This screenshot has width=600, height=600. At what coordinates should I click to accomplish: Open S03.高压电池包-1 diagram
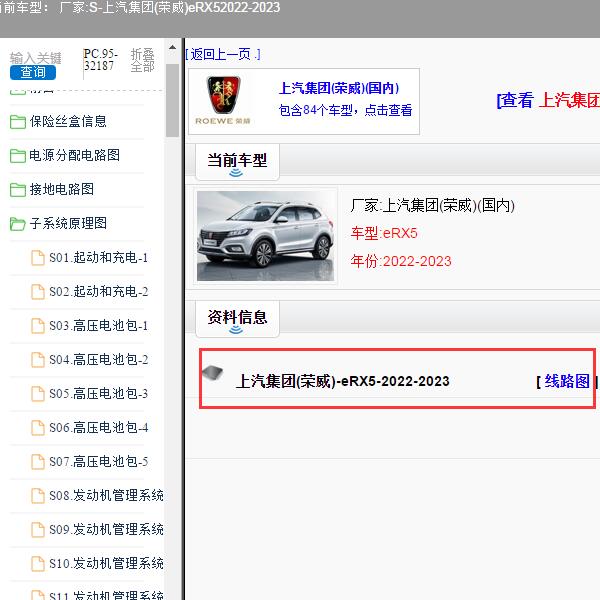click(98, 326)
